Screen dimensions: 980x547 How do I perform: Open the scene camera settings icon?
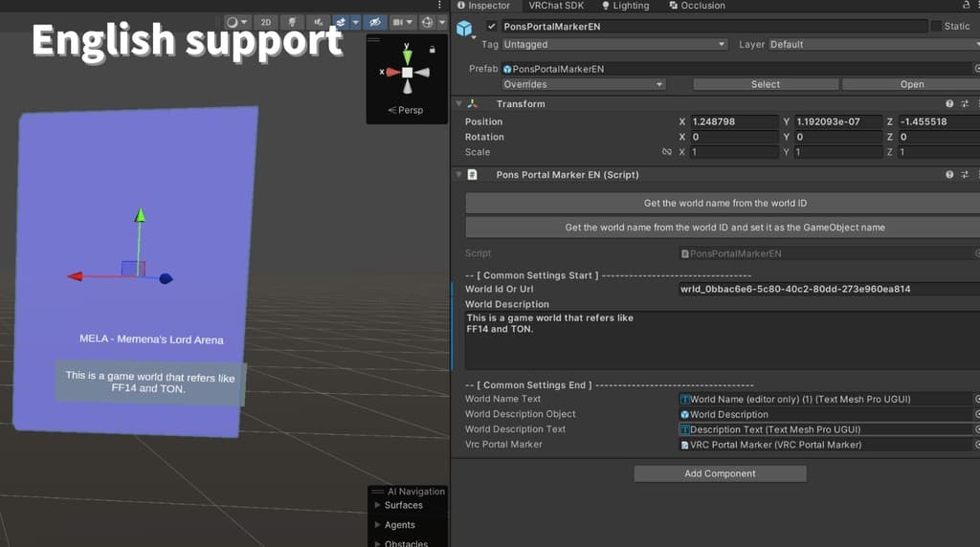click(397, 22)
